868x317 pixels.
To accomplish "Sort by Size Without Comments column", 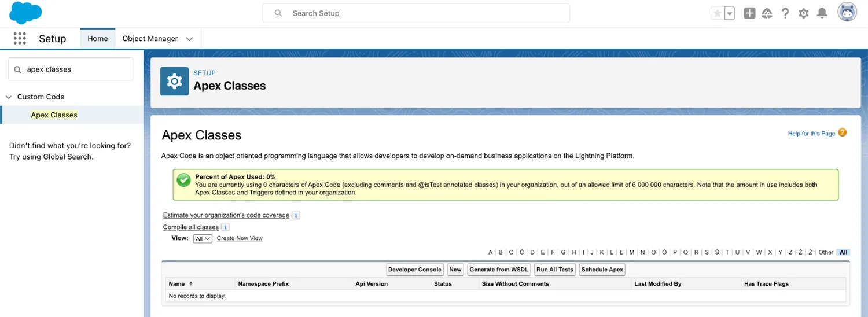I will (515, 284).
